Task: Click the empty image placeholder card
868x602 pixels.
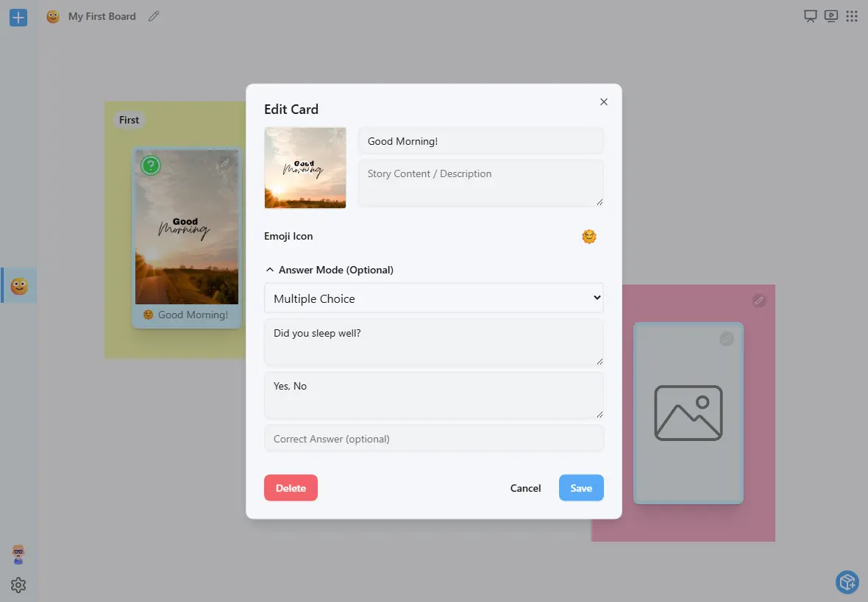Action: tap(688, 413)
